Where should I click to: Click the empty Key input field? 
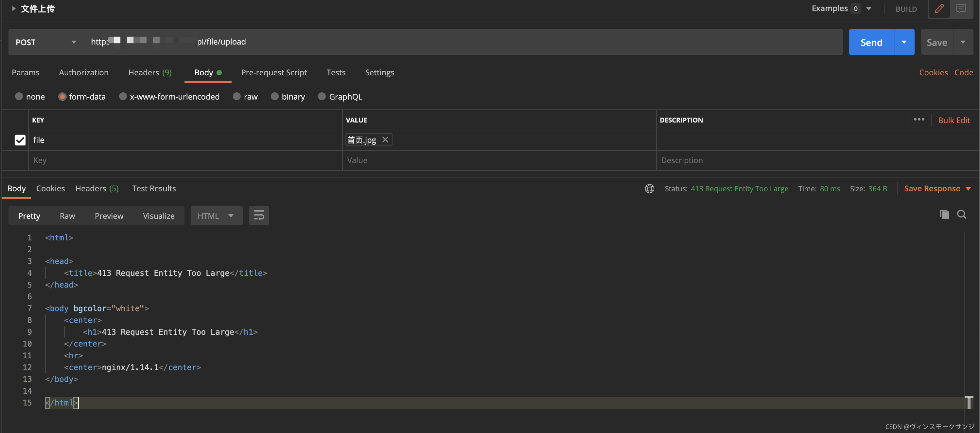click(185, 160)
